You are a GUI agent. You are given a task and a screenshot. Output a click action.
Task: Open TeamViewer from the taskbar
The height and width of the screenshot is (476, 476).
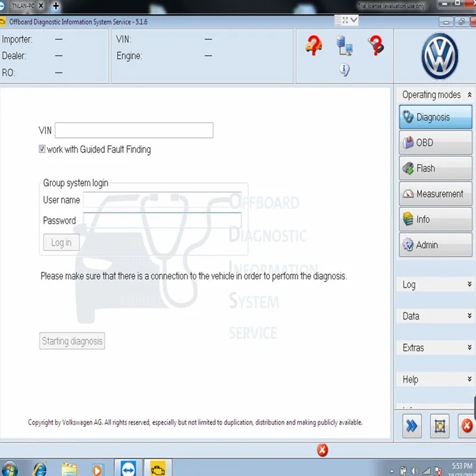coord(128,468)
